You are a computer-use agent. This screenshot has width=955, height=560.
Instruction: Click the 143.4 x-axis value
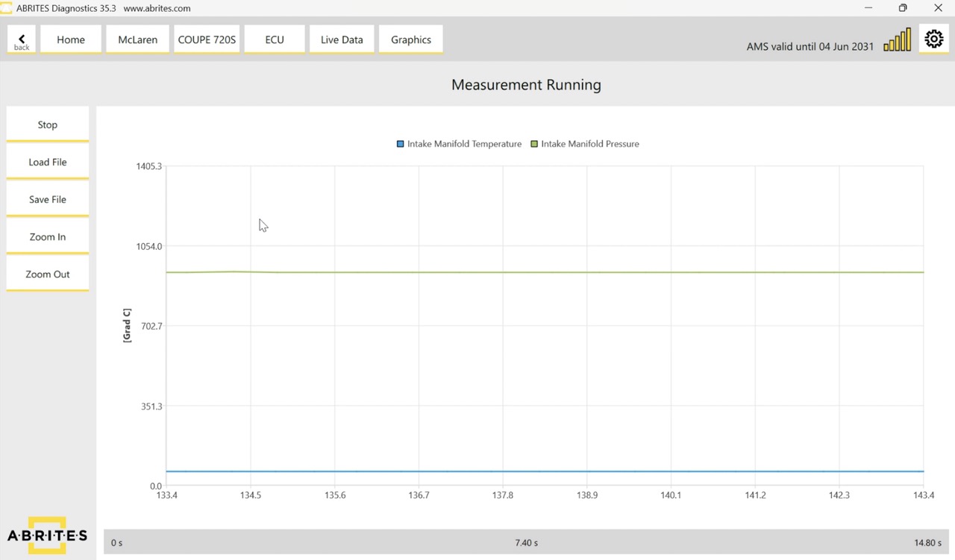[x=924, y=495]
